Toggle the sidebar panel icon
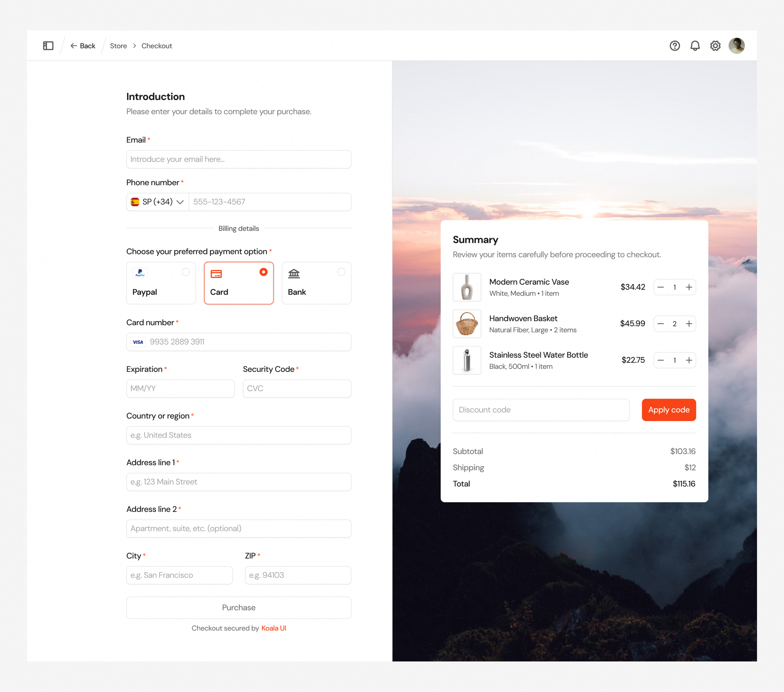 tap(48, 45)
